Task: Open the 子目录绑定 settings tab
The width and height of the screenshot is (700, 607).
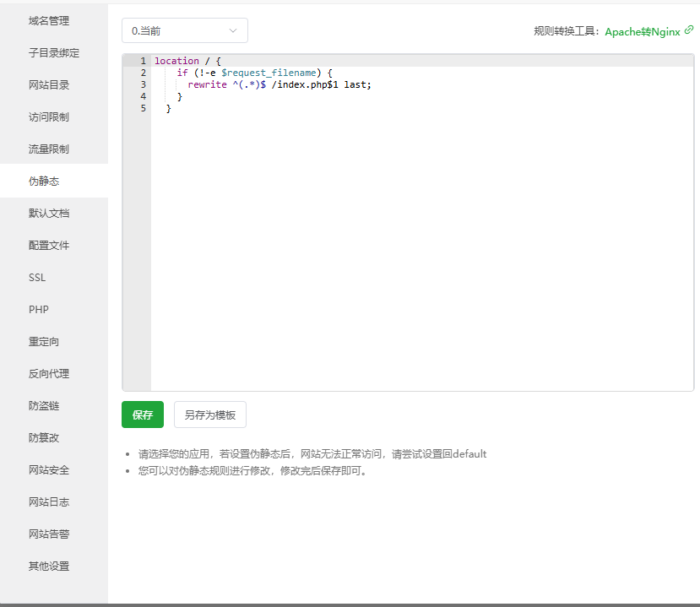Action: click(43, 52)
